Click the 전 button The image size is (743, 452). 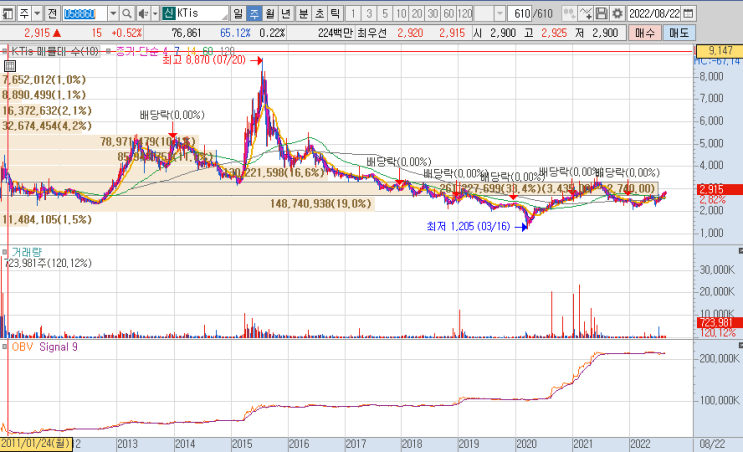coord(52,13)
